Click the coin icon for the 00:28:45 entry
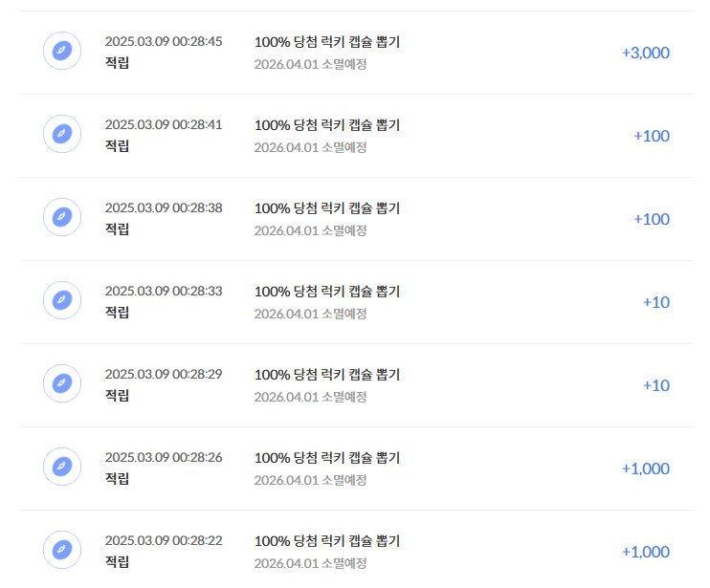The height and width of the screenshot is (588, 710). [x=62, y=51]
